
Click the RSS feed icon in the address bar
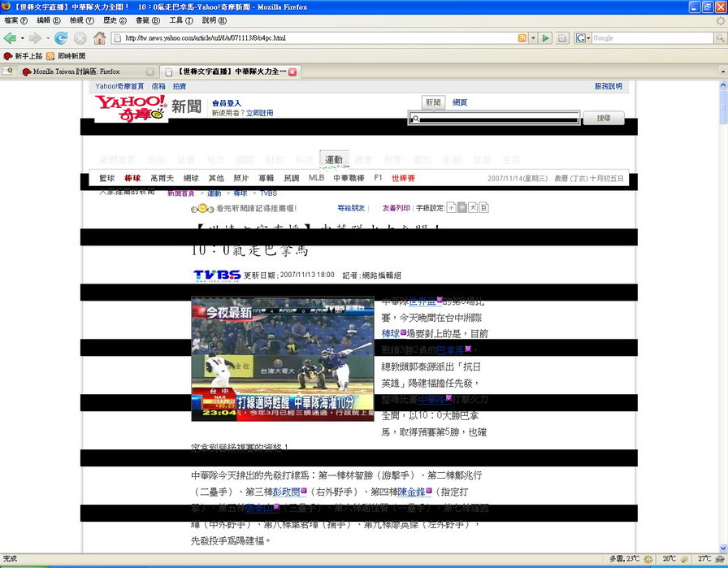522,38
